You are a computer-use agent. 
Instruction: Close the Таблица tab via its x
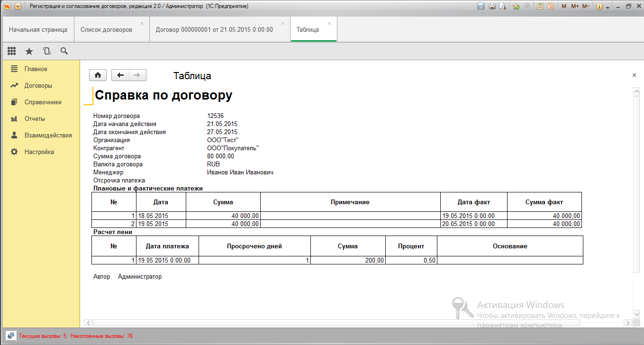coord(330,23)
